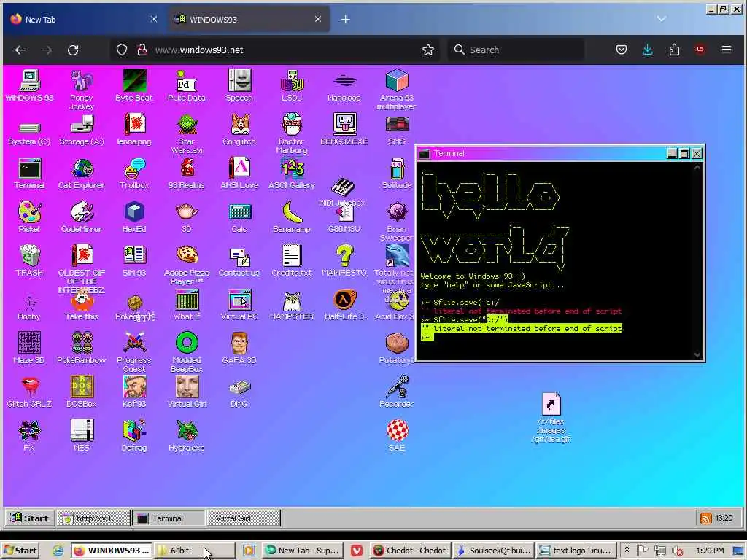Open the browser downloads arrow

click(x=648, y=50)
